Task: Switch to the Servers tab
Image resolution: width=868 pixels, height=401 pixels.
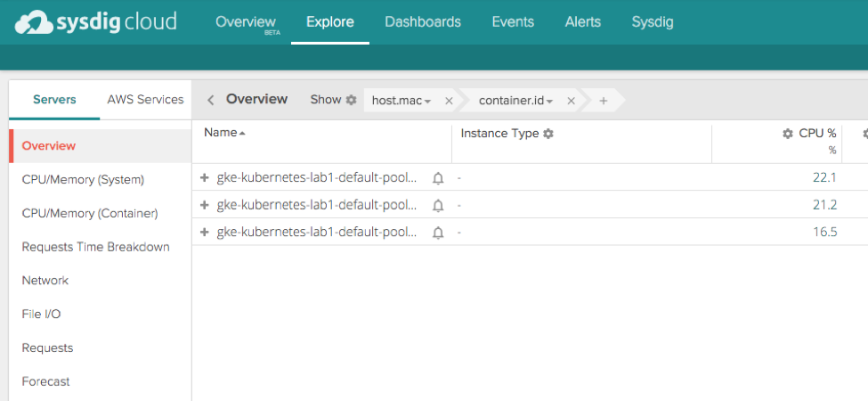Action: pyautogui.click(x=54, y=100)
